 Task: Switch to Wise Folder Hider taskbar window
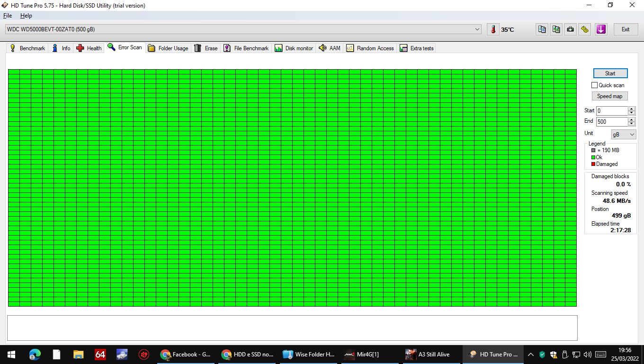[309, 354]
